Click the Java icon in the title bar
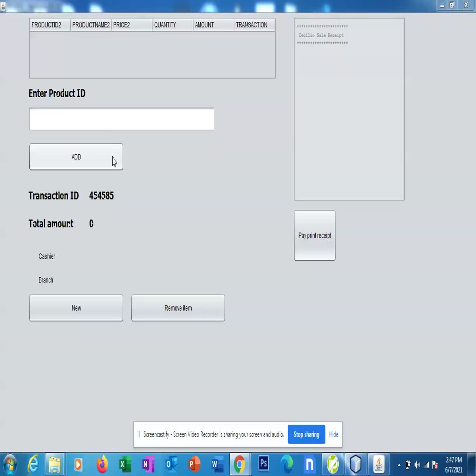 3,6
